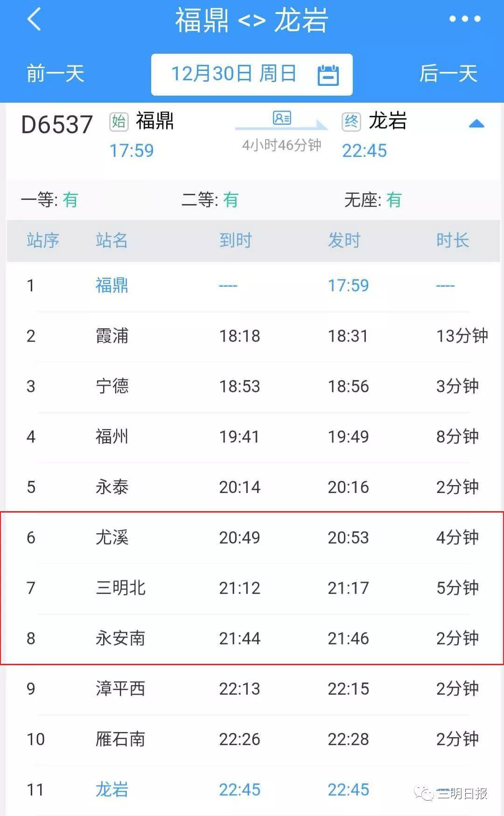
Task: Select the date 12月30日 周日 field
Action: tap(234, 74)
